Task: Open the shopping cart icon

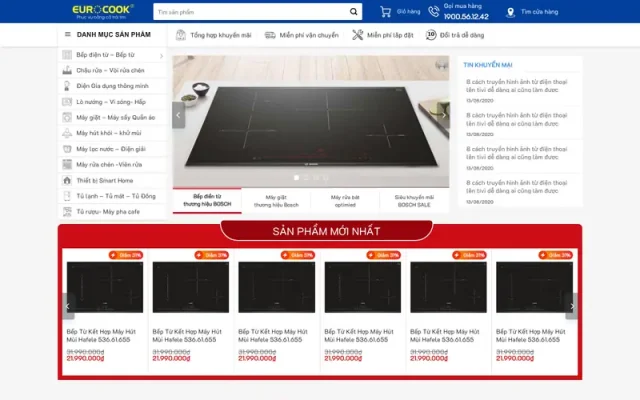Action: [385, 12]
